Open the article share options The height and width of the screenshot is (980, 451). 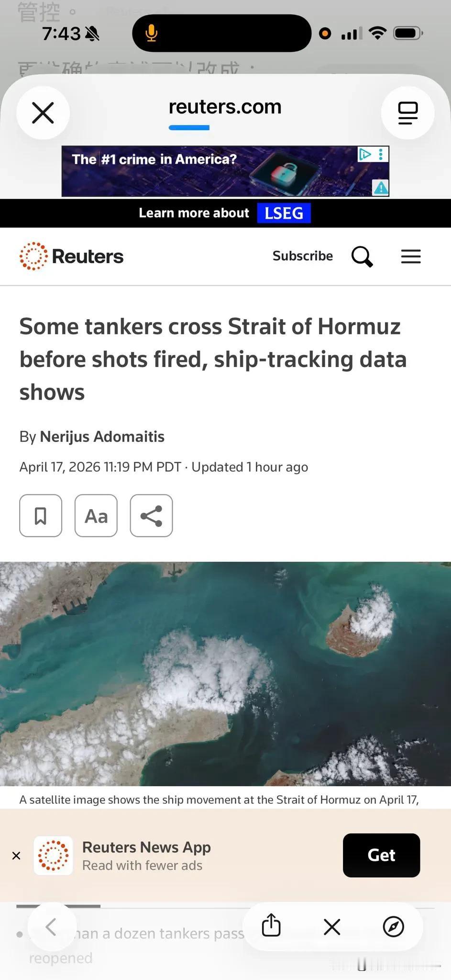pyautogui.click(x=151, y=516)
